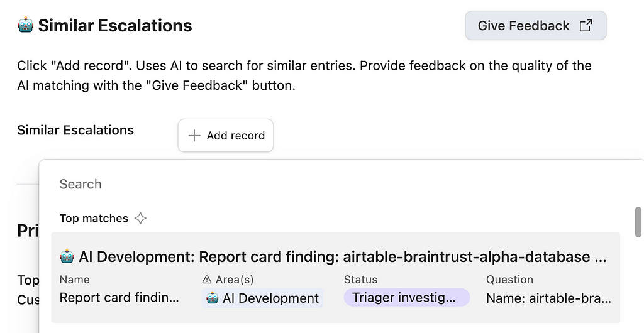The width and height of the screenshot is (644, 333).
Task: Click the Question column label in record
Action: 509,280
